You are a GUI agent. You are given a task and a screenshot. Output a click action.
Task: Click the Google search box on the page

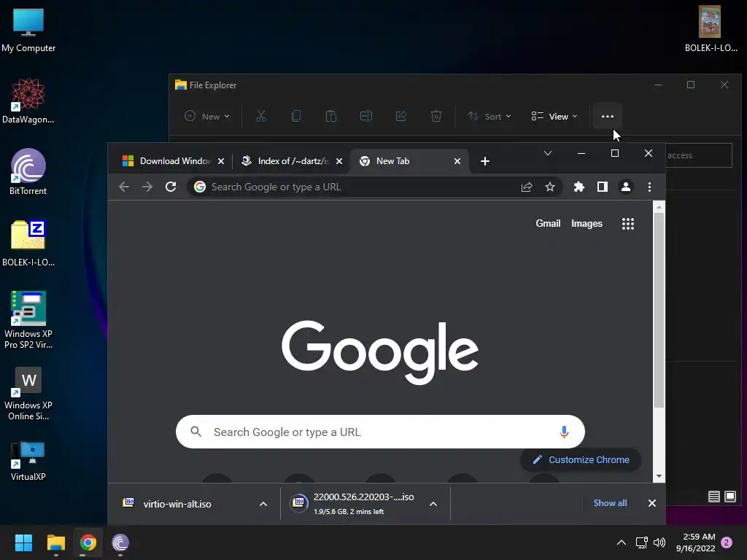click(x=379, y=432)
